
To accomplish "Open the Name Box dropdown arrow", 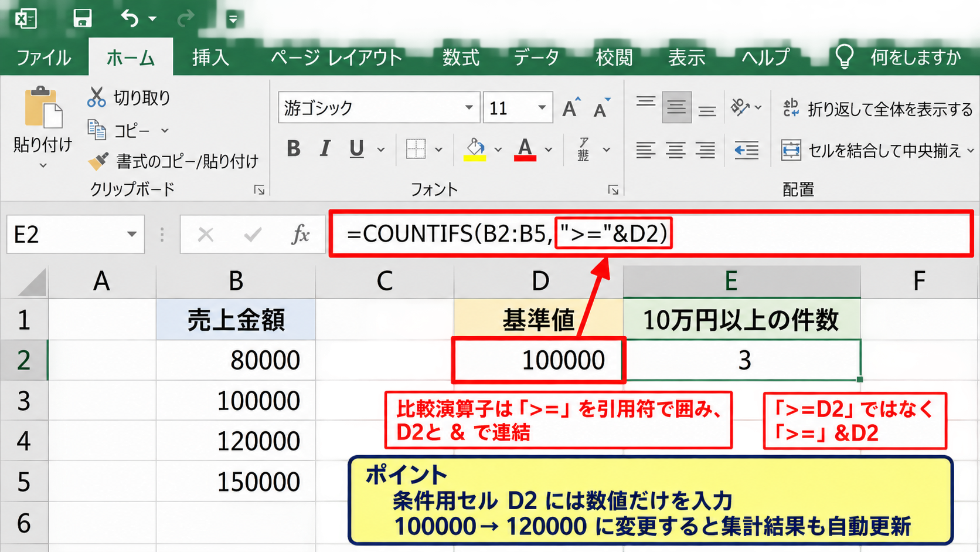I will (132, 235).
